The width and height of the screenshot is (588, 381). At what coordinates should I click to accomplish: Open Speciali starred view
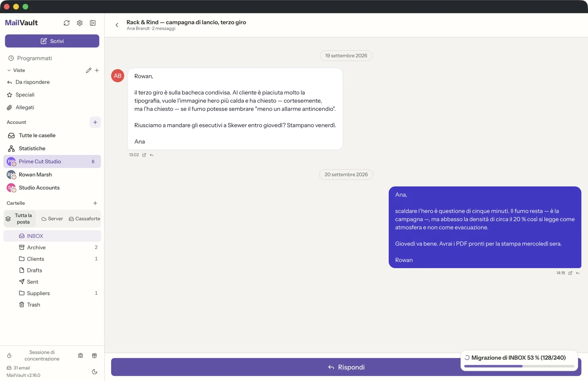tap(52, 95)
